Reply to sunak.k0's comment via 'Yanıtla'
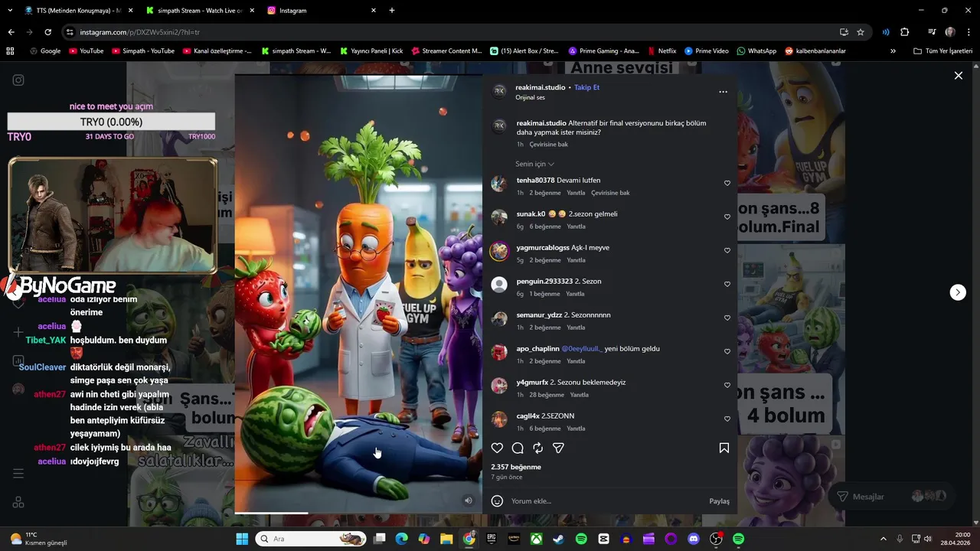This screenshot has height=551, width=980. coord(576,227)
